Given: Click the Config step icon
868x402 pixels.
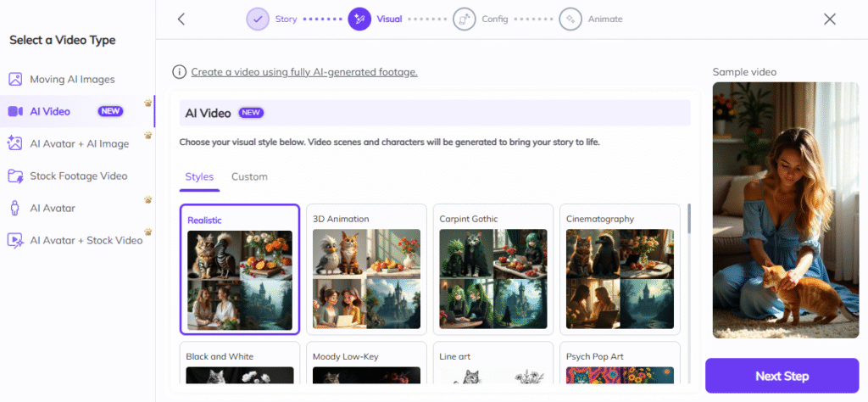Looking at the screenshot, I should click(464, 20).
